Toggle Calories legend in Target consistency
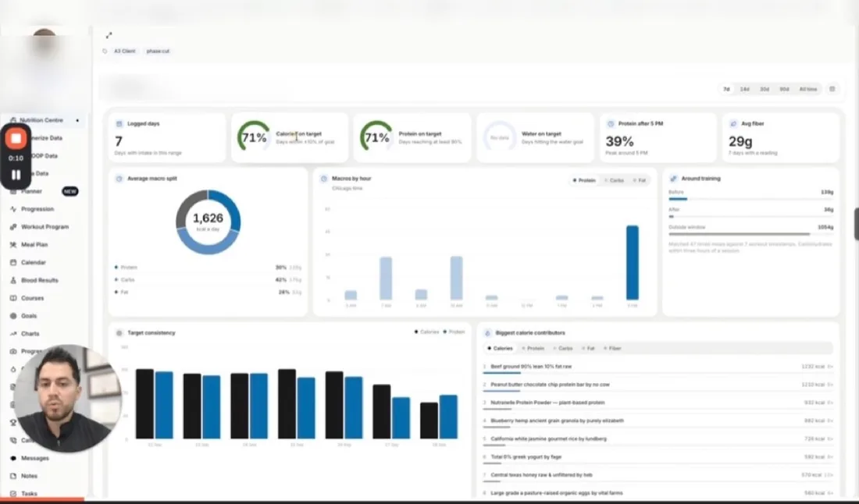The image size is (859, 504). (426, 332)
